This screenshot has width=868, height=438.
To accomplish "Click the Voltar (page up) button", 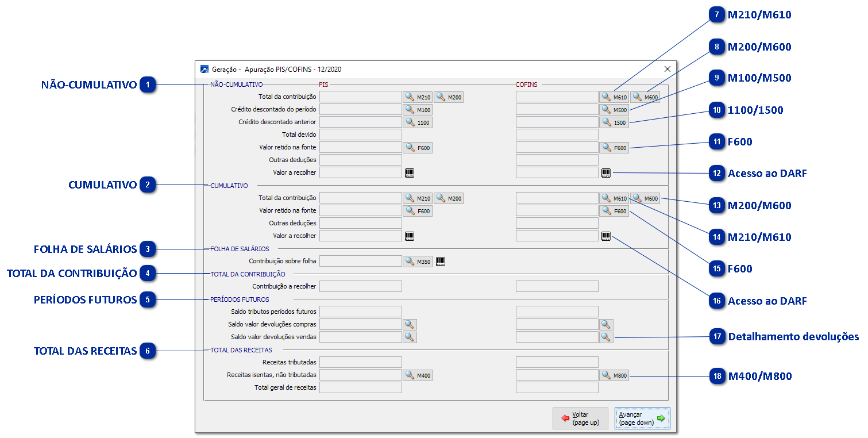I will click(x=580, y=418).
